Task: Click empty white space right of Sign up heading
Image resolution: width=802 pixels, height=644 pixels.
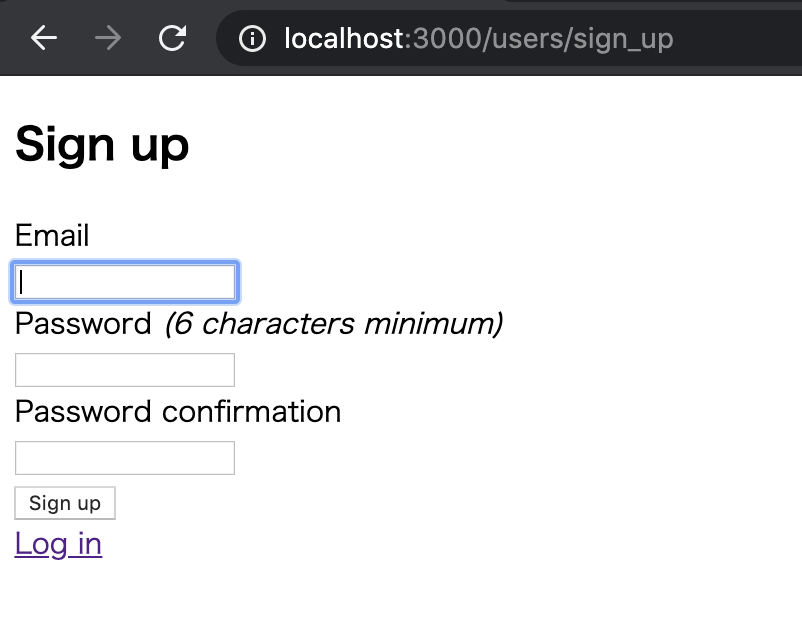Action: click(x=500, y=145)
